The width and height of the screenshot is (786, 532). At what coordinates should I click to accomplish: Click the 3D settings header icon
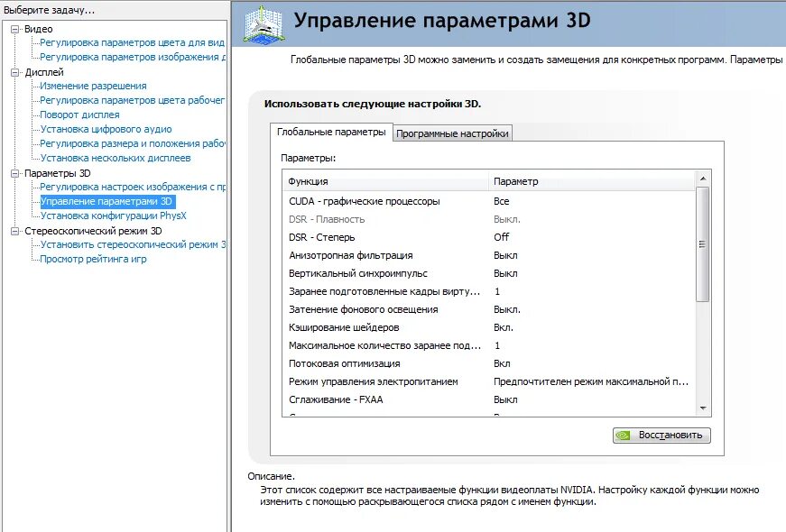pos(264,23)
